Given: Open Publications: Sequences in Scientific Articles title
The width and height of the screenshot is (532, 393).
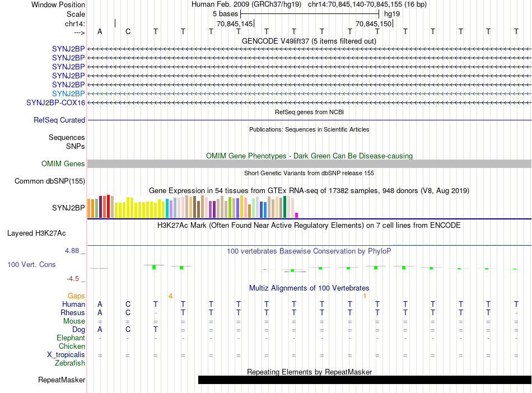Looking at the screenshot, I should click(x=309, y=129).
